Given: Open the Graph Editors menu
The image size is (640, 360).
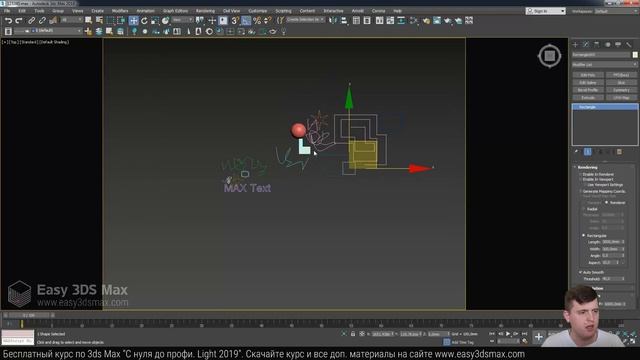Looking at the screenshot, I should click(175, 11).
